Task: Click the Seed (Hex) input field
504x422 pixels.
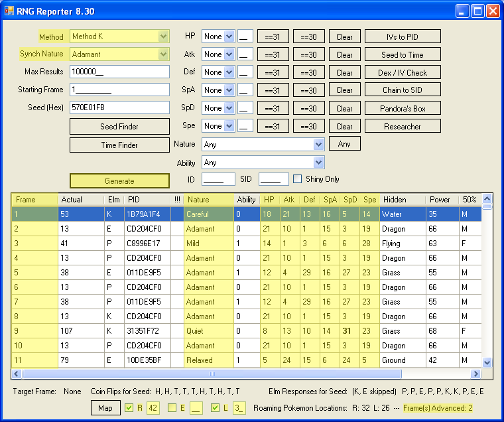Action: coord(119,107)
